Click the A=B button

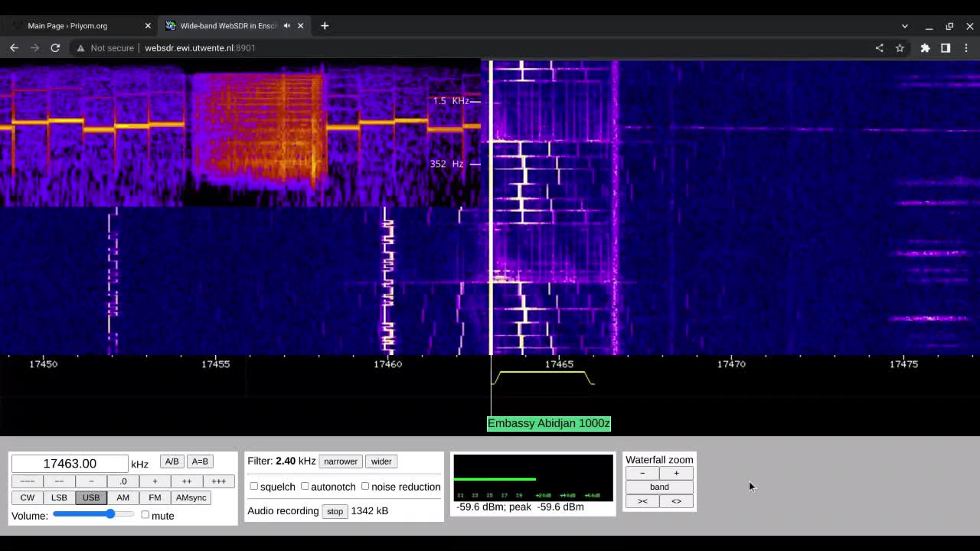click(200, 461)
